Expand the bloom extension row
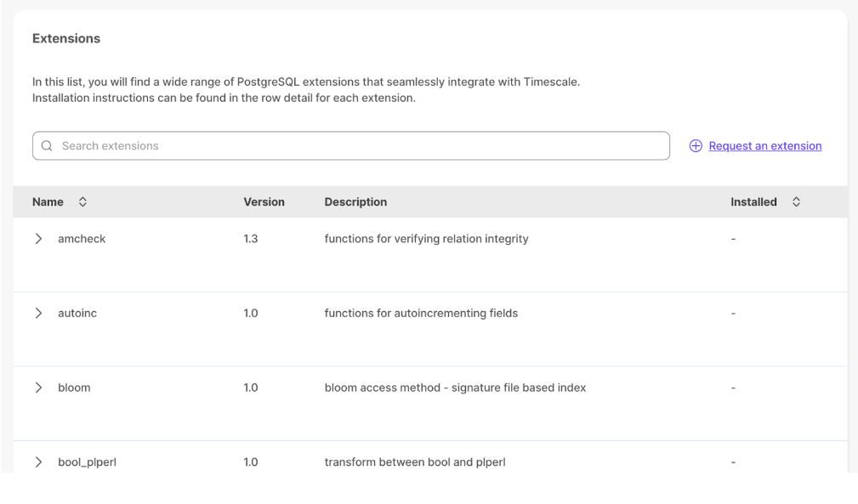The width and height of the screenshot is (858, 504). (x=39, y=388)
